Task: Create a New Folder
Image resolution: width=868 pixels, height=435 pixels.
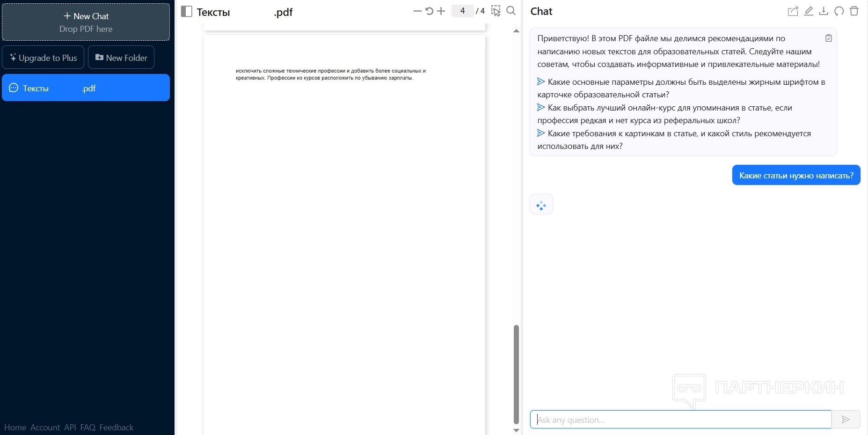Action: pos(121,58)
